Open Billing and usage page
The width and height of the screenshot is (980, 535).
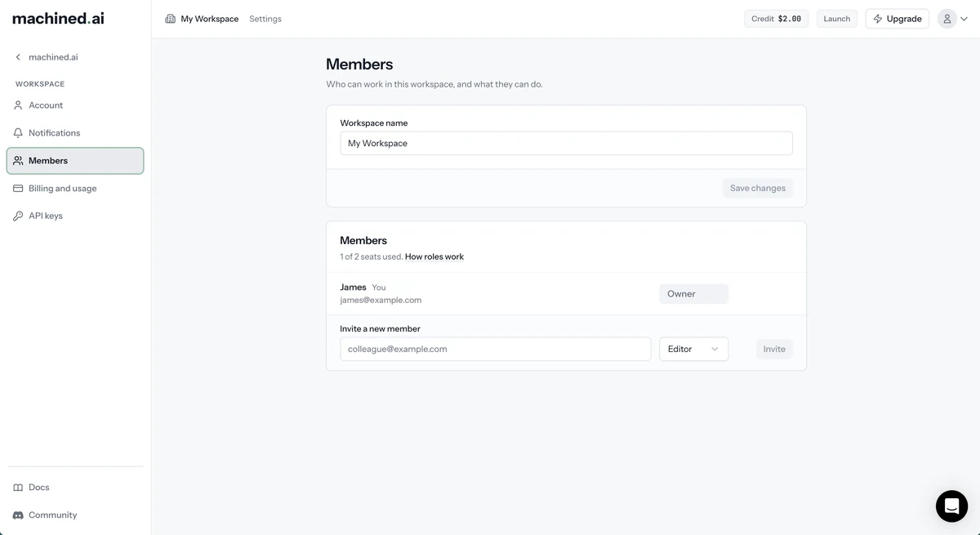click(x=75, y=189)
